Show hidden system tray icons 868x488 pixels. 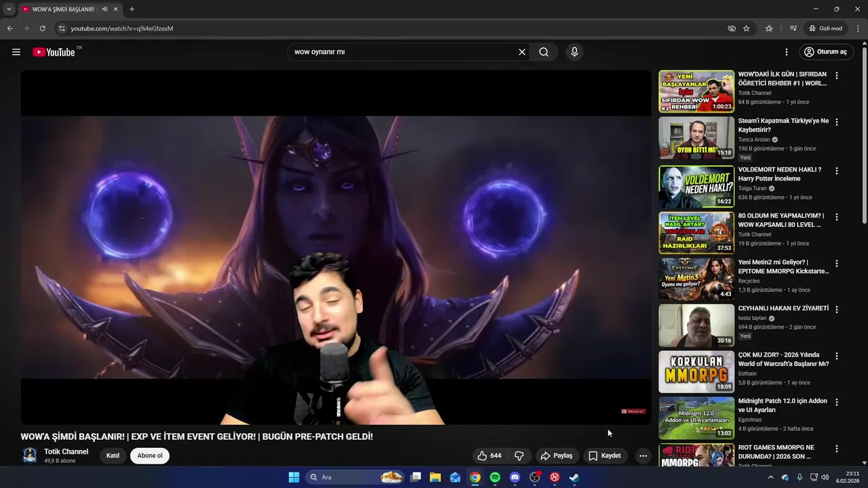pos(770,477)
